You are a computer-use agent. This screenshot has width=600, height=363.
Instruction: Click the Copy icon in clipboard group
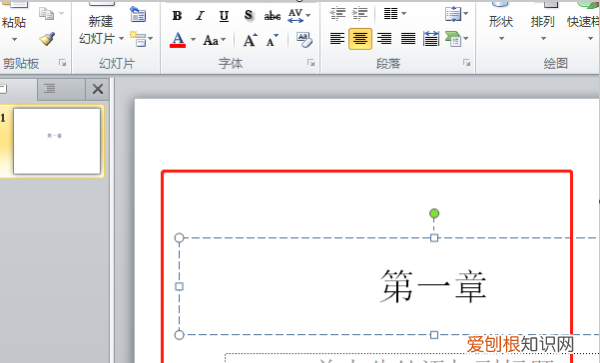[47, 14]
